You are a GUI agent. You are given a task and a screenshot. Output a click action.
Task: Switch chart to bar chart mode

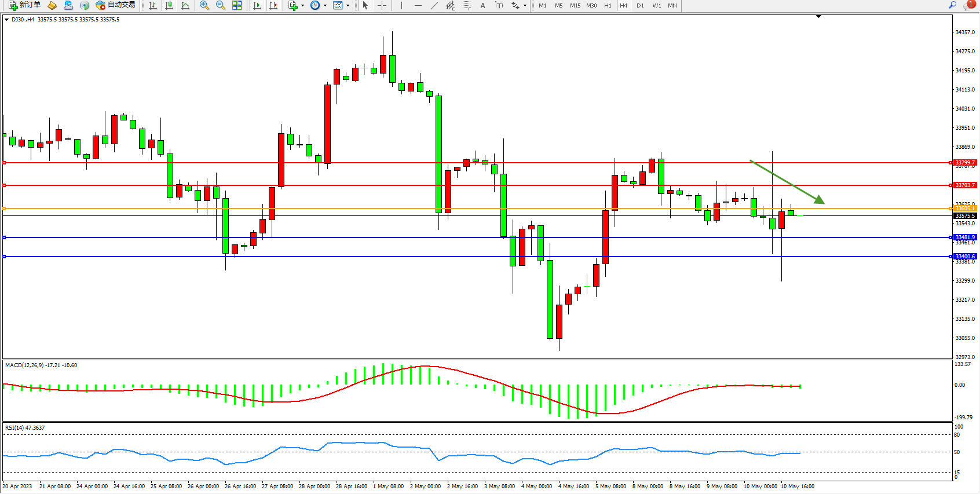tap(153, 5)
